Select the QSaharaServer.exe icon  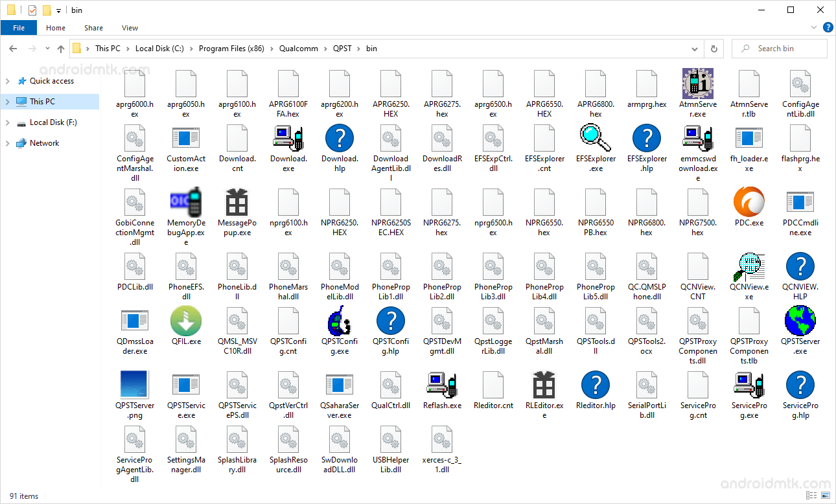340,385
